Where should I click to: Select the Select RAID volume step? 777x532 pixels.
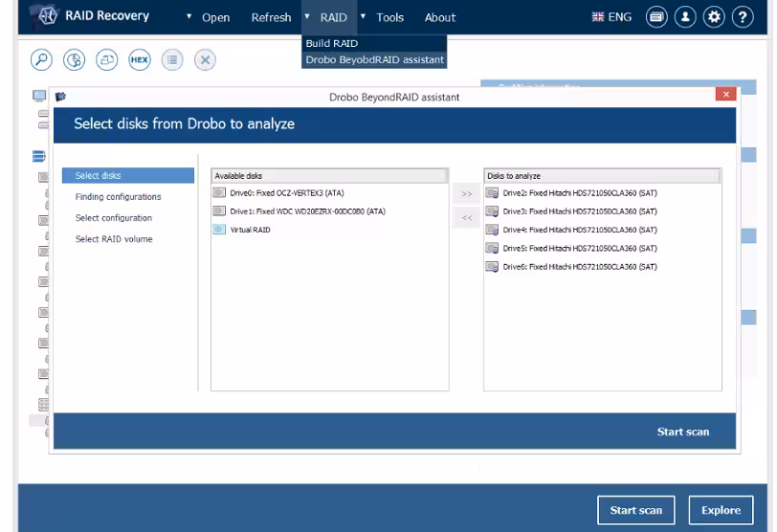(114, 239)
